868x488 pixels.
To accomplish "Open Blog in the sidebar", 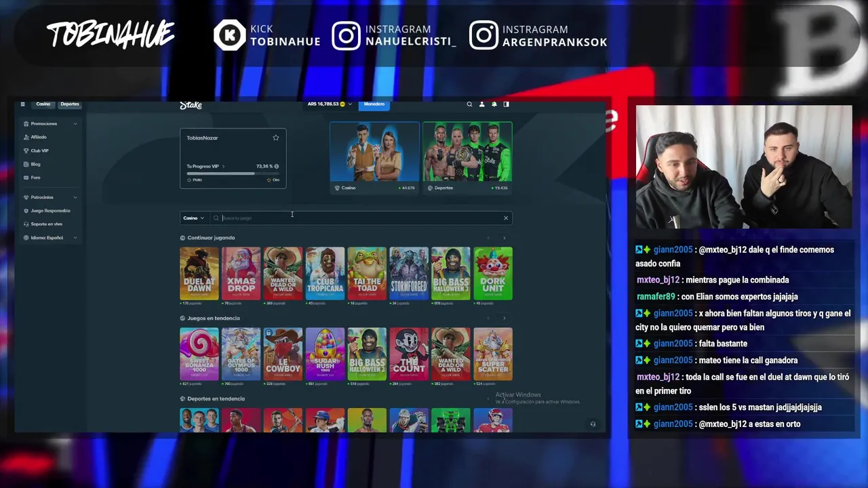I will [35, 164].
